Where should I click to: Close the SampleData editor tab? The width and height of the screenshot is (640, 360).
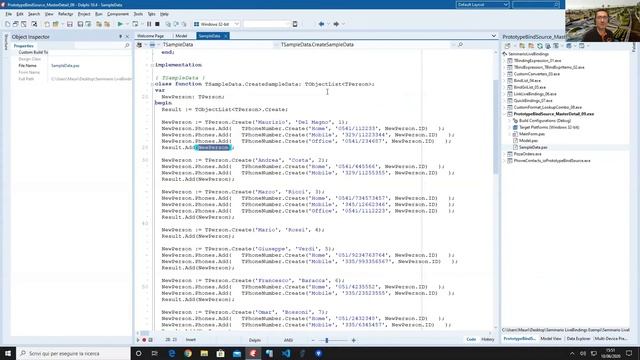click(x=226, y=36)
